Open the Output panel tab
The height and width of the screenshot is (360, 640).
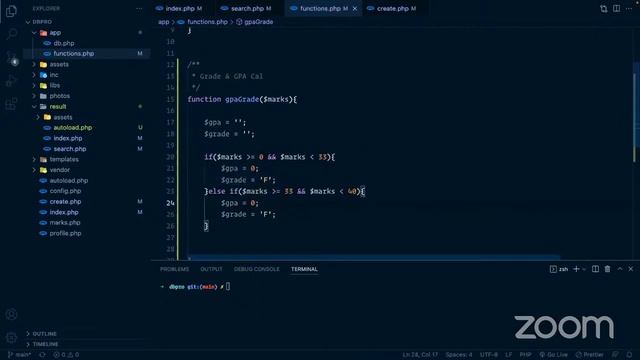(211, 269)
